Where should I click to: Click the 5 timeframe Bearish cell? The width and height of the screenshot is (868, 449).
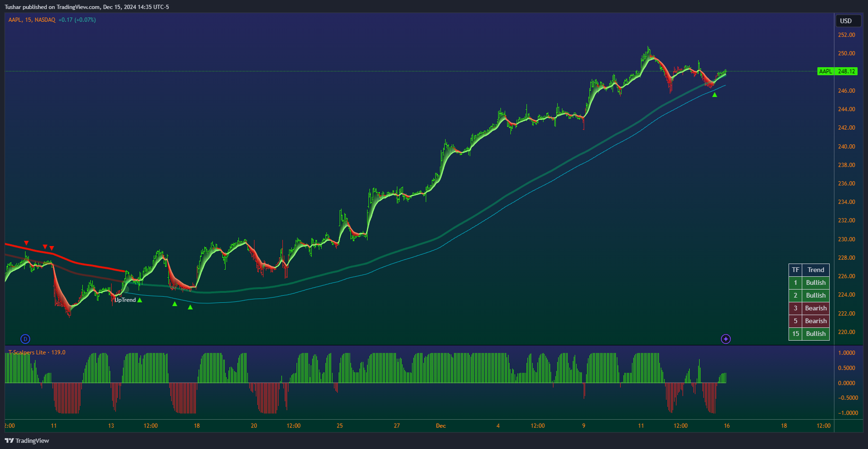click(x=816, y=321)
